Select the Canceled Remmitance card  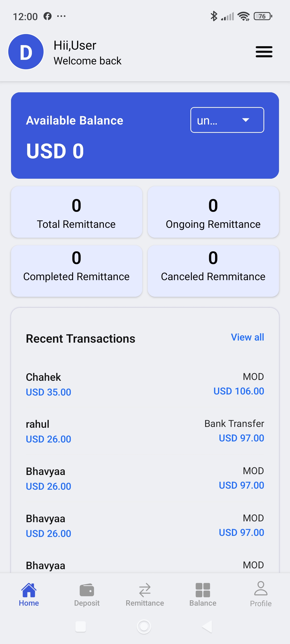coord(213,271)
